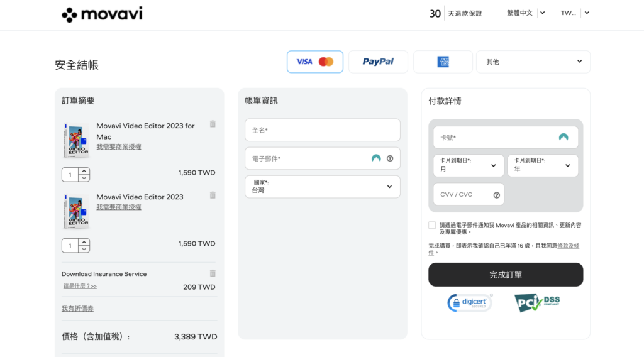
Task: Delete Movavi Video Editor 2023 from order
Action: click(x=213, y=195)
